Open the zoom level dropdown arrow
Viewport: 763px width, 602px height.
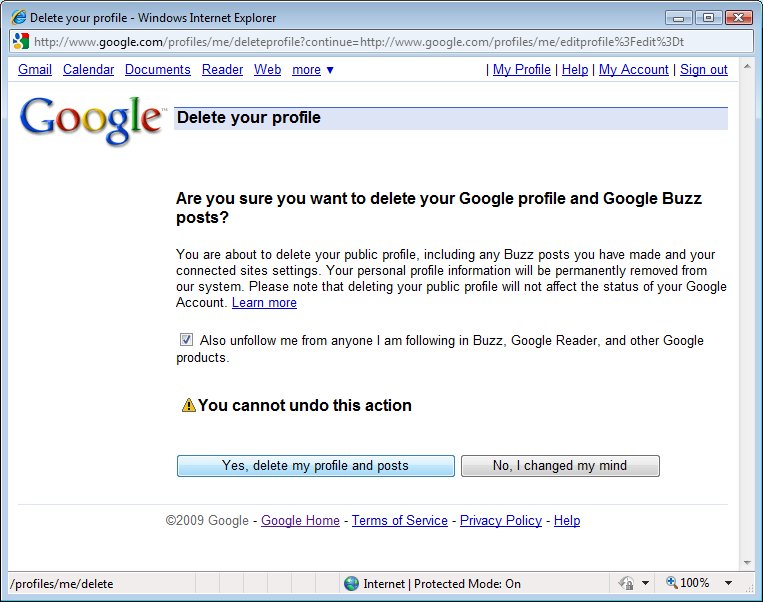click(728, 583)
